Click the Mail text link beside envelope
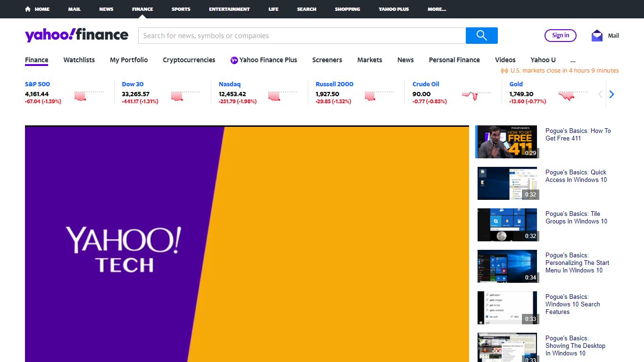This screenshot has height=362, width=644. pyautogui.click(x=613, y=35)
